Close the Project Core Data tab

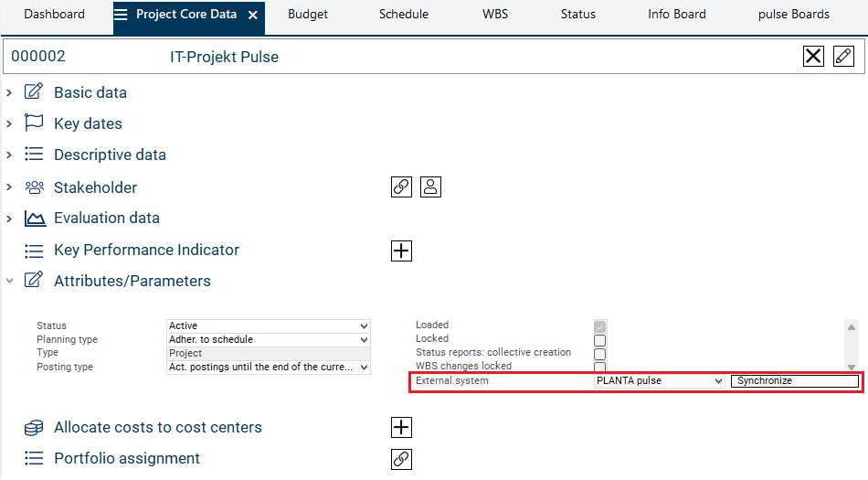[253, 16]
